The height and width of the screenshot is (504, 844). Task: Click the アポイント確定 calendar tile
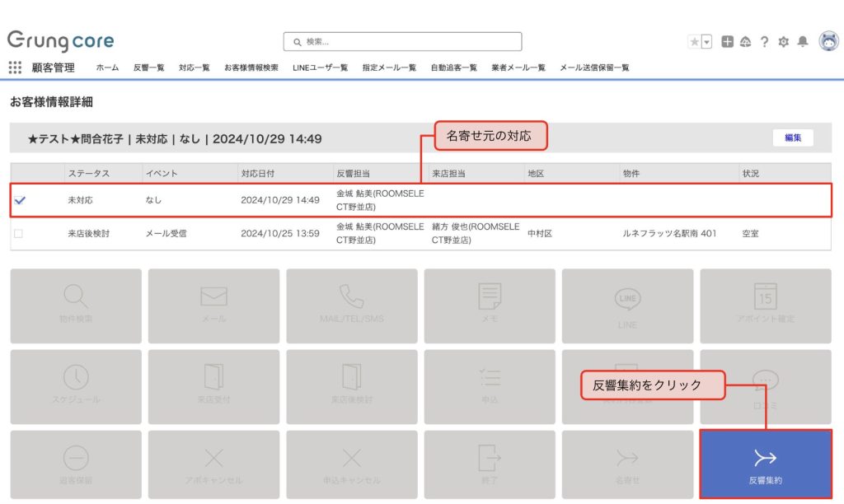(x=766, y=305)
